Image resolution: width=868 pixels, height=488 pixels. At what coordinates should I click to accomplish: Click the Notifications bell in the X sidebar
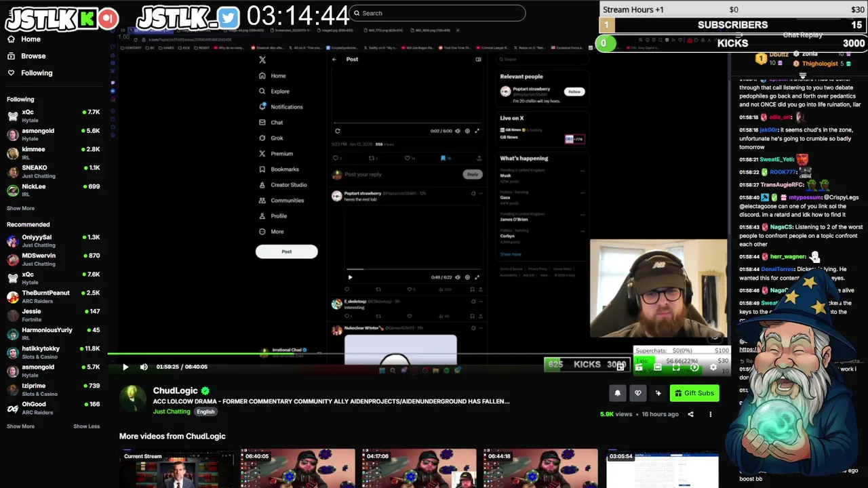click(262, 106)
